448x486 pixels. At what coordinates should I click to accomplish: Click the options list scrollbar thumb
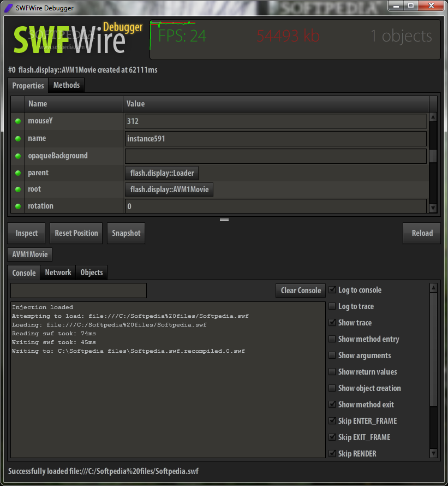point(433,349)
